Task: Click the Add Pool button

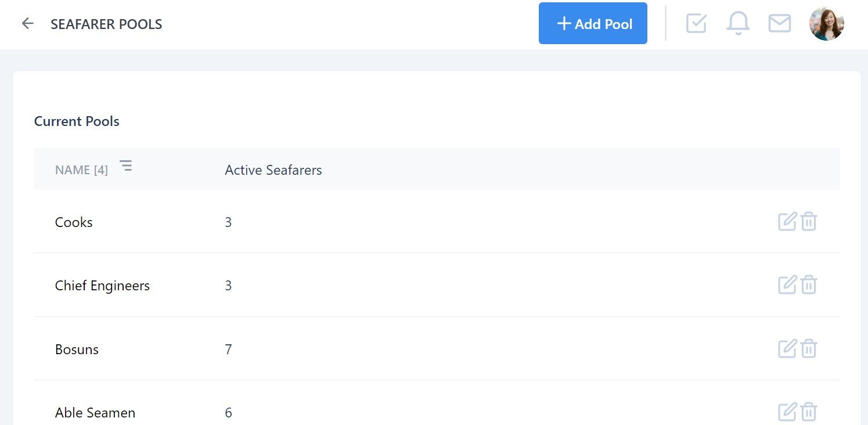Action: point(593,23)
